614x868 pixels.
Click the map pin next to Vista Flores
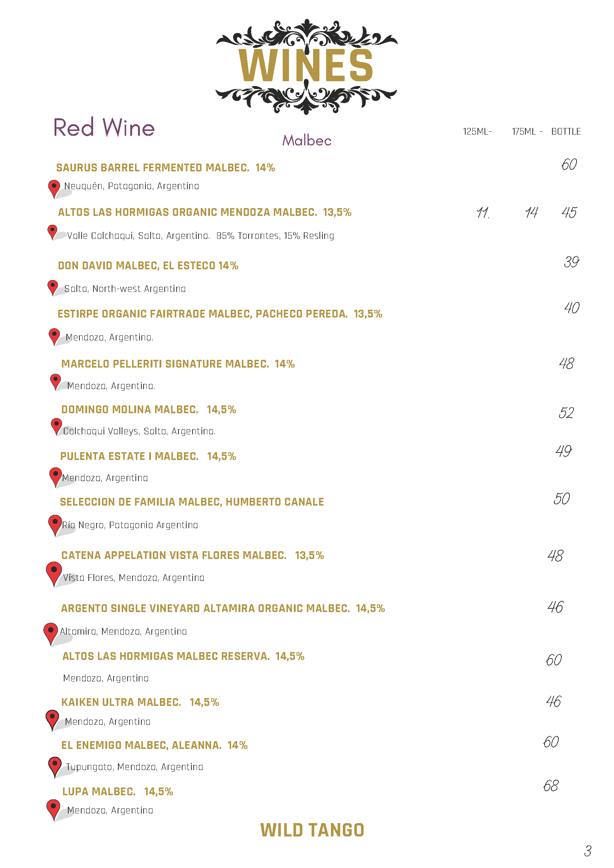tap(54, 572)
